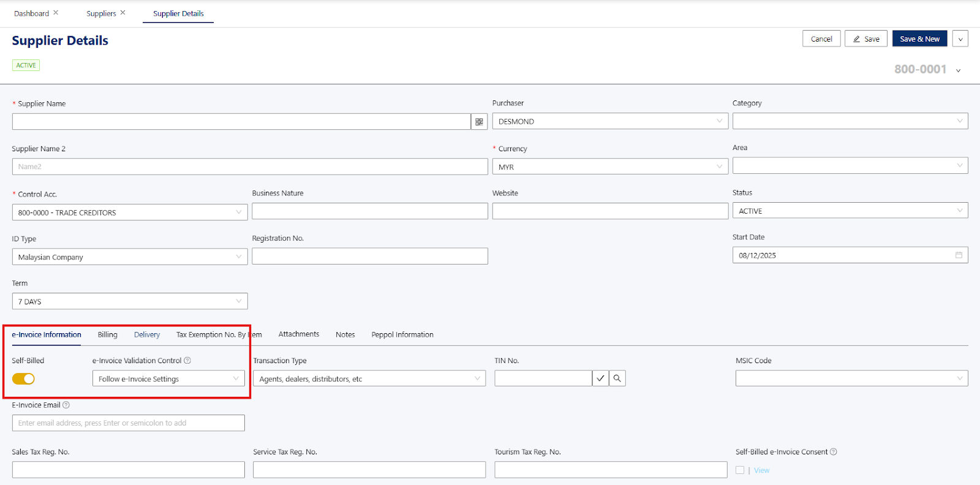The height and width of the screenshot is (485, 980).
Task: Click the Cancel button
Action: (x=821, y=39)
